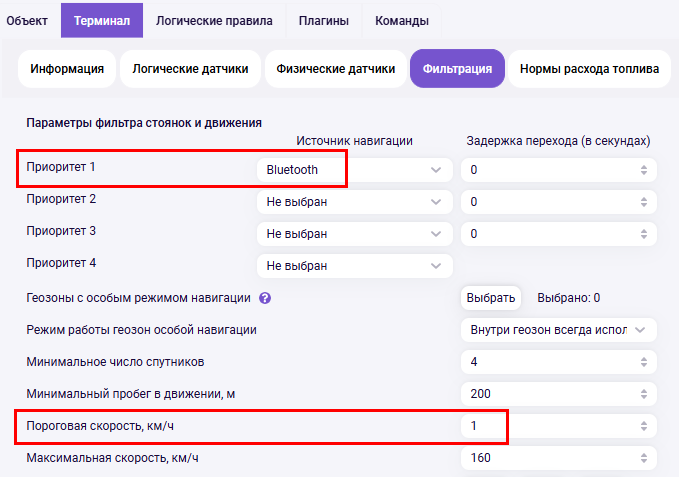Click the maximum speed input field (160)
This screenshot has height=477, width=679.
[559, 458]
